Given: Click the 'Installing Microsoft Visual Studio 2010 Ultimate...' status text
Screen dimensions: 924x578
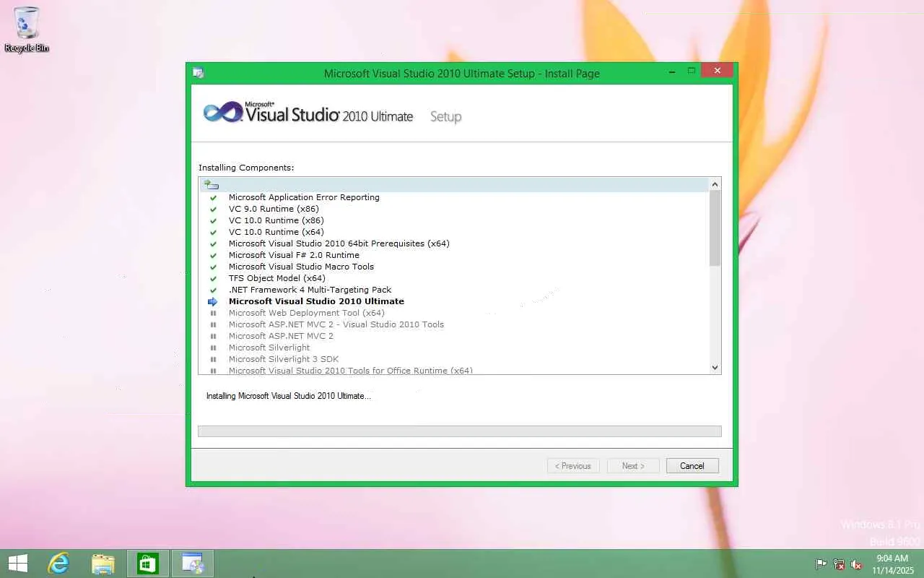Looking at the screenshot, I should (x=289, y=396).
